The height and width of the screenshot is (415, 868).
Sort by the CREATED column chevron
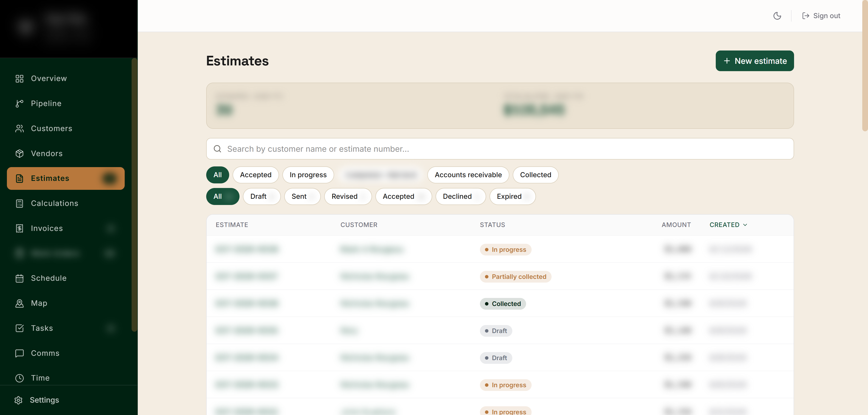point(745,225)
